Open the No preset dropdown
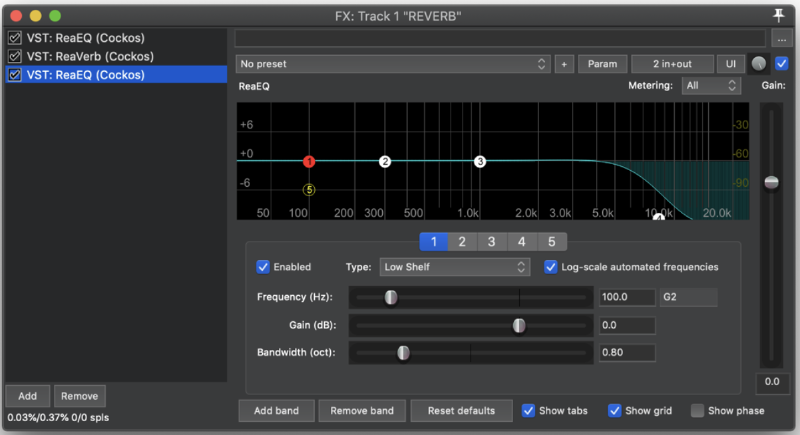The height and width of the screenshot is (435, 800). coord(393,64)
